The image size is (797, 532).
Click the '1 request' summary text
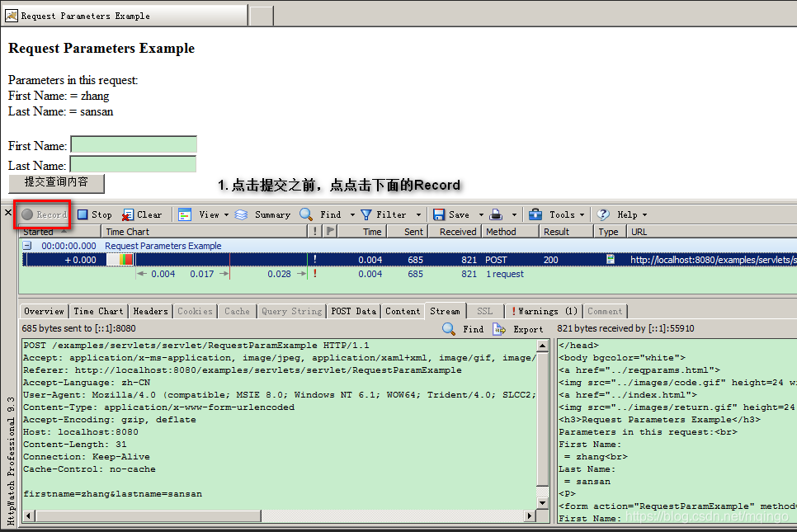(x=505, y=274)
